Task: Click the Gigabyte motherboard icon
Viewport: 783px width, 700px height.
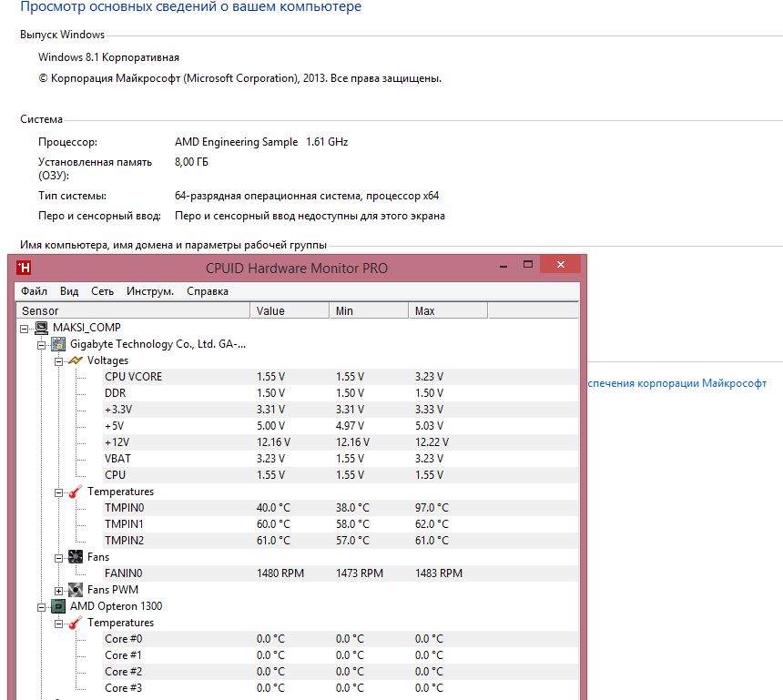Action: [58, 344]
